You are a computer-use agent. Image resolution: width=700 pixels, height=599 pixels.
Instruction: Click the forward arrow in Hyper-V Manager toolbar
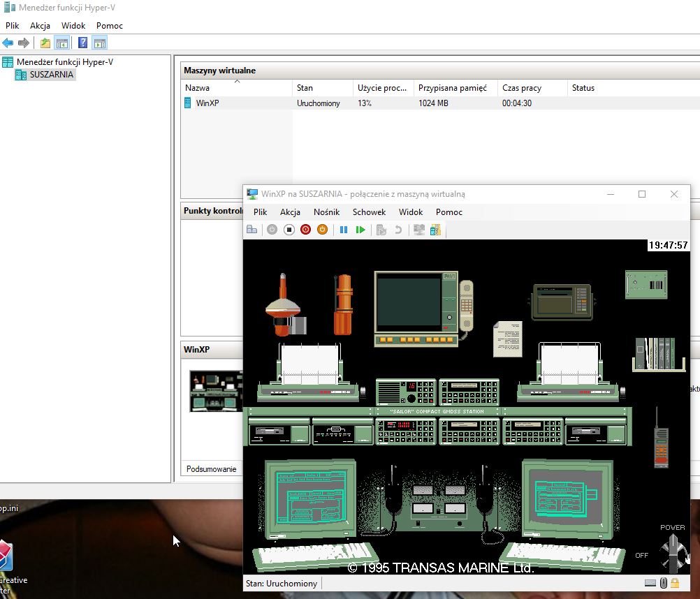click(x=24, y=43)
